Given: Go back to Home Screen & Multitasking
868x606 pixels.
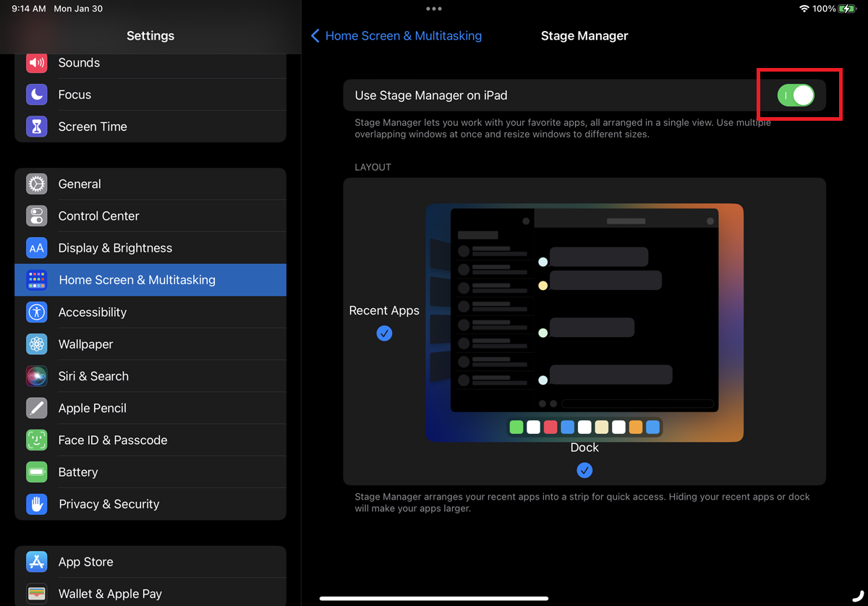Looking at the screenshot, I should (396, 35).
